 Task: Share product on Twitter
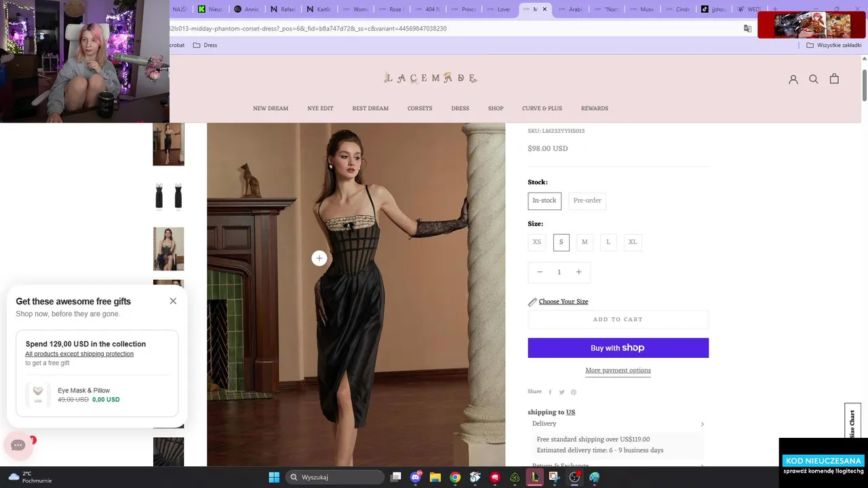(561, 392)
